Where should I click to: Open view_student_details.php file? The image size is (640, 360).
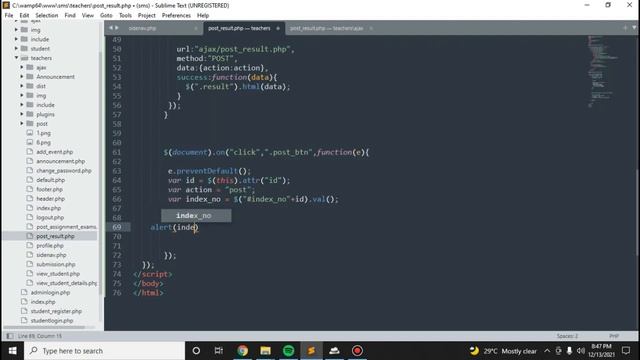[67, 283]
